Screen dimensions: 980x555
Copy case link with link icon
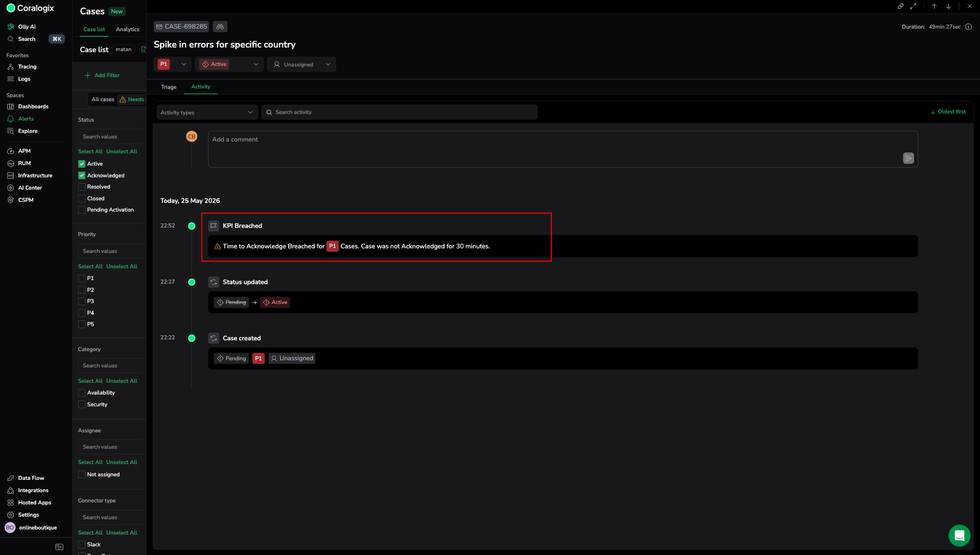pyautogui.click(x=900, y=6)
